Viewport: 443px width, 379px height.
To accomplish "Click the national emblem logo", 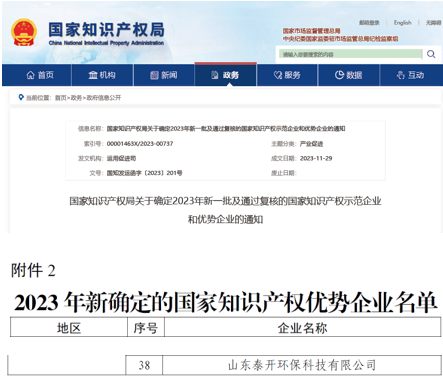I will point(24,33).
